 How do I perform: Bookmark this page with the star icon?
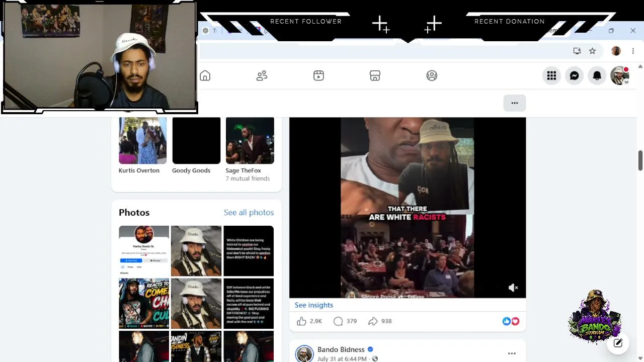click(592, 51)
